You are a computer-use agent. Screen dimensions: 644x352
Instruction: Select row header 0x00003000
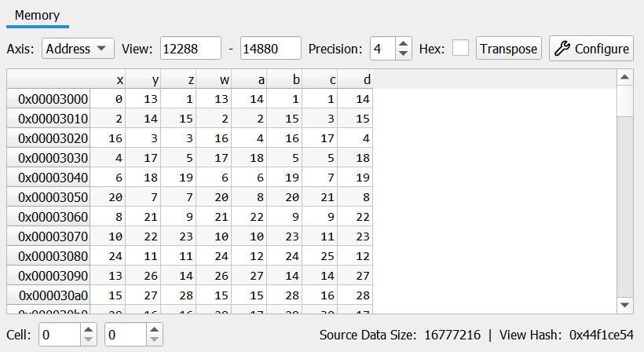tap(53, 99)
